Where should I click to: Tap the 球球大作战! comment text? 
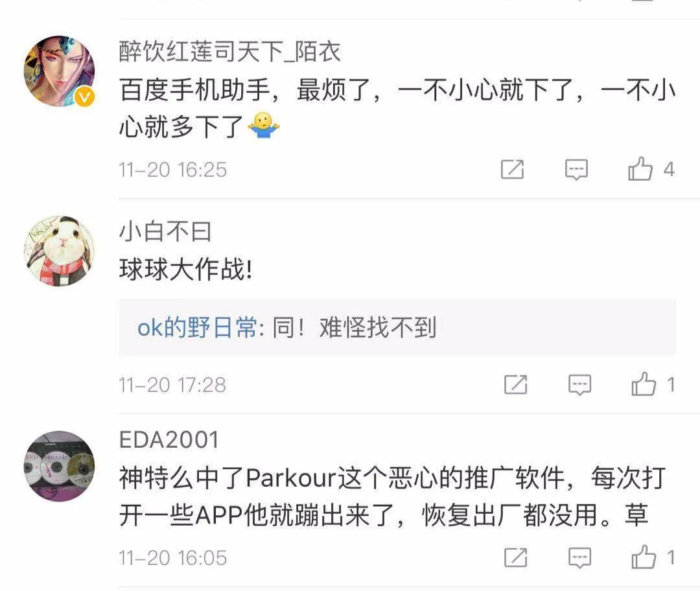pos(186,270)
